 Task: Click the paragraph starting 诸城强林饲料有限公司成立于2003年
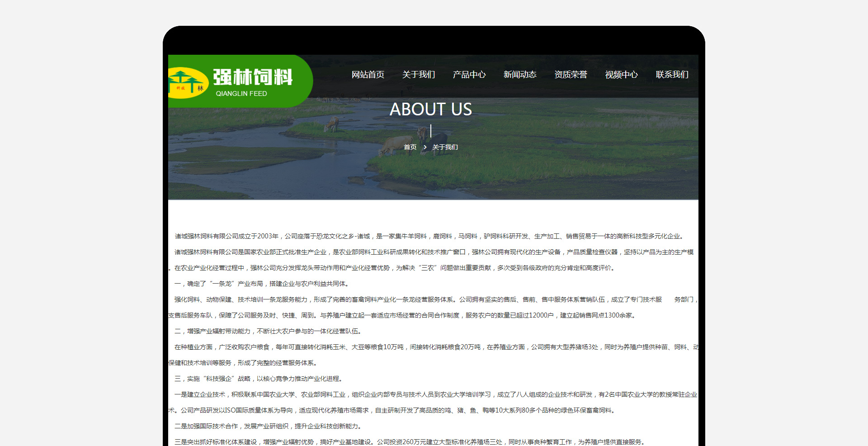coord(430,236)
